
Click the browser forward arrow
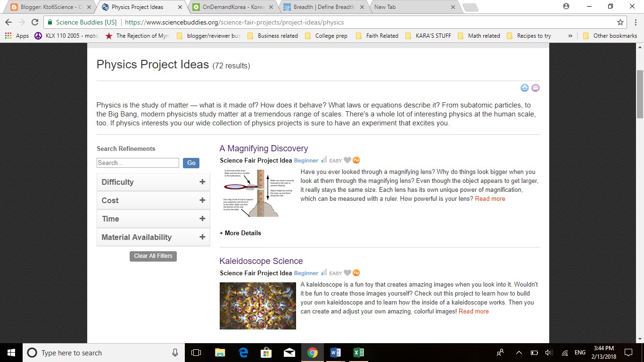[22, 22]
